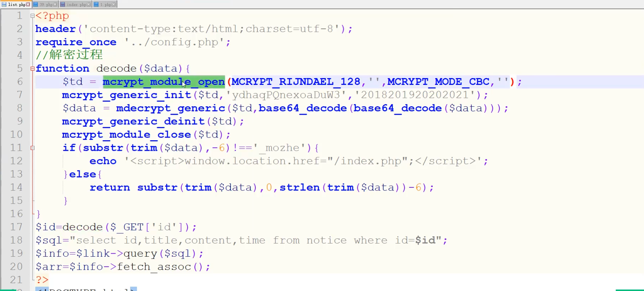Viewport: 644px width, 291px height.
Task: Click the MCRYPT_MODE_CBC constant
Action: tap(438, 82)
